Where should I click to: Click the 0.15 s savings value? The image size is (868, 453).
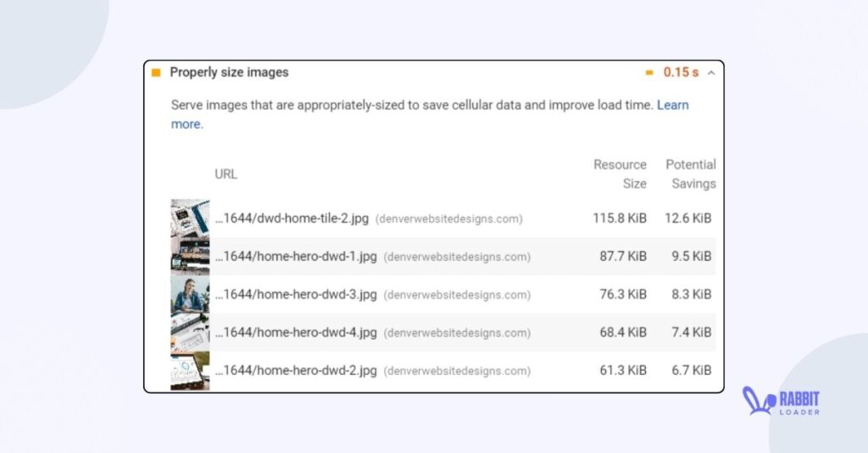[x=681, y=73]
